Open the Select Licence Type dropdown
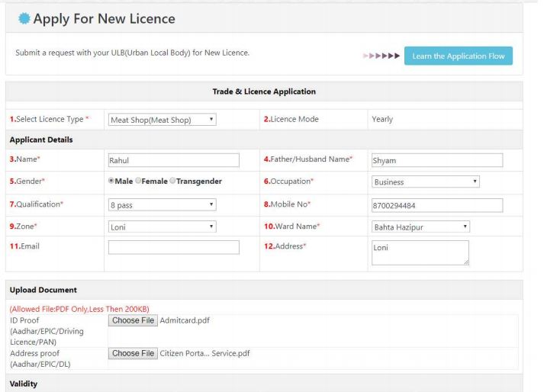 pos(163,120)
